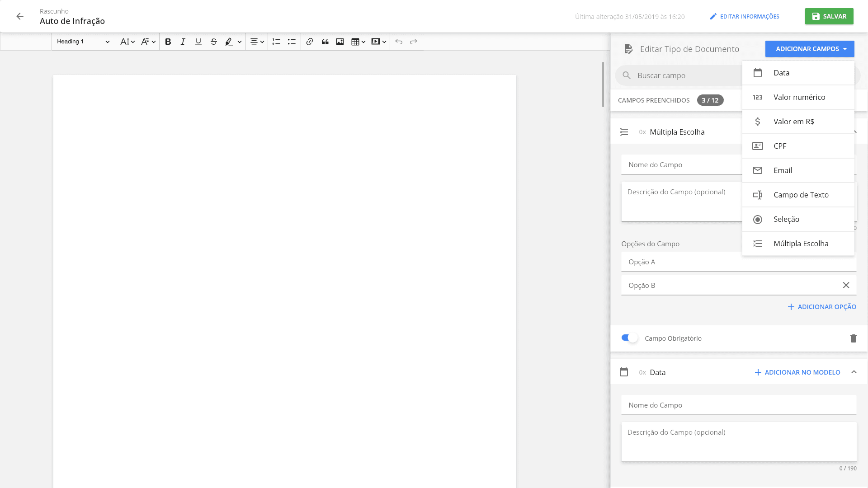Insert a hyperlink
The height and width of the screenshot is (488, 868).
tap(309, 42)
